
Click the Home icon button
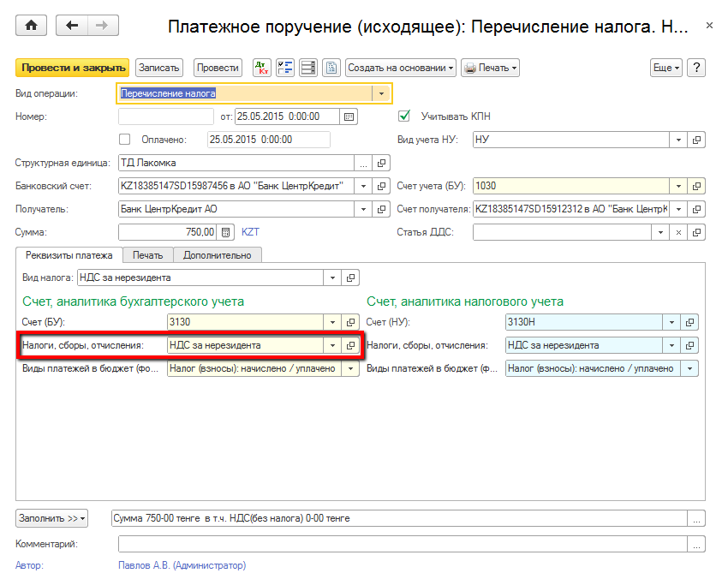(32, 26)
